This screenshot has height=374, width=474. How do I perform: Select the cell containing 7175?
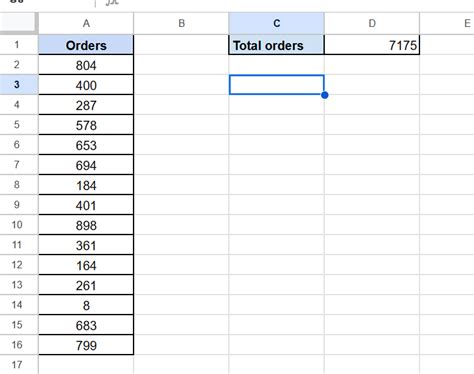pos(372,45)
